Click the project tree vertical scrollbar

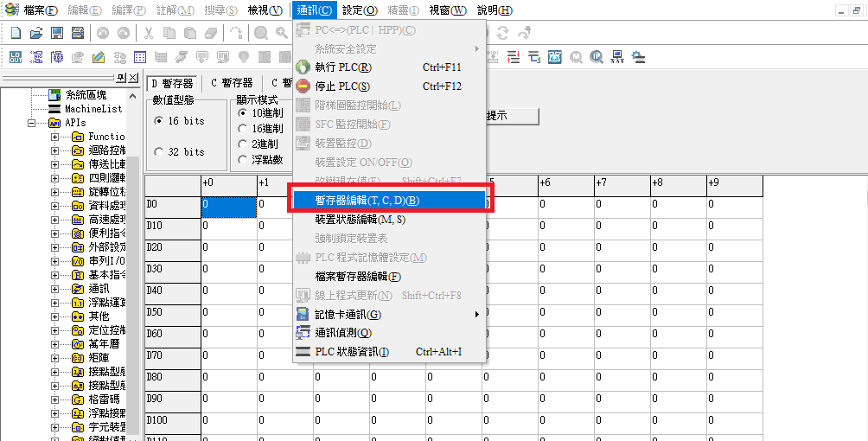(x=134, y=259)
